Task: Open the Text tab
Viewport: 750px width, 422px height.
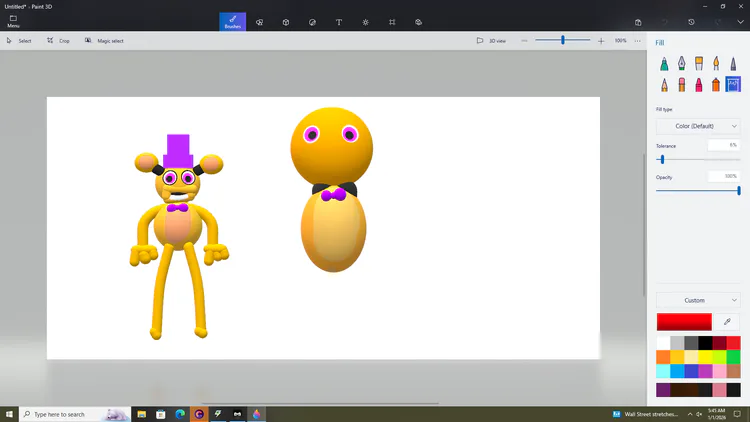Action: pyautogui.click(x=339, y=22)
